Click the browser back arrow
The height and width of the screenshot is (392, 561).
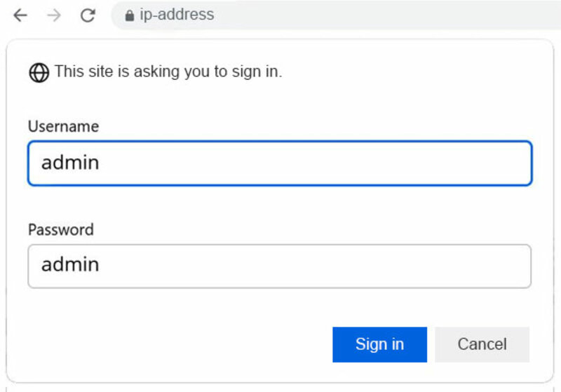(20, 15)
